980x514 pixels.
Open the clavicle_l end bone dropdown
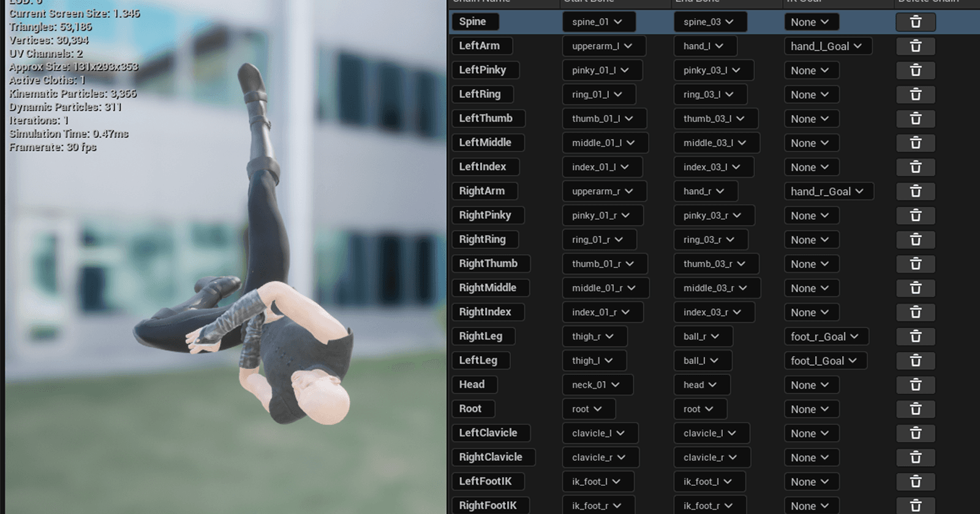[x=712, y=433]
